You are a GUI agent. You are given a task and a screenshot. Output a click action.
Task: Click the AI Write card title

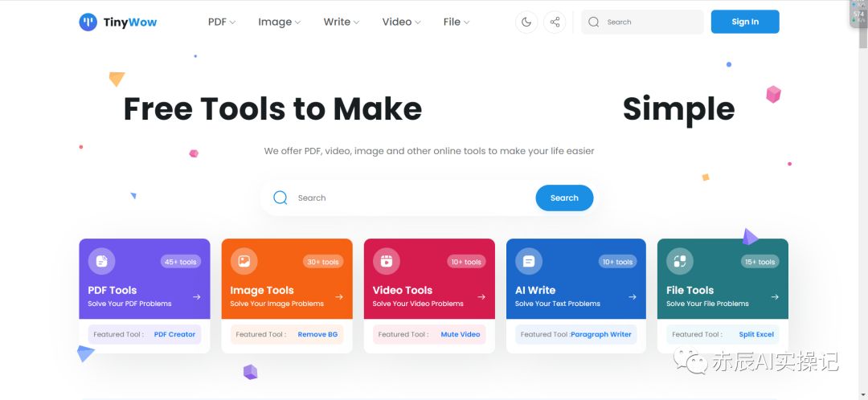(535, 290)
